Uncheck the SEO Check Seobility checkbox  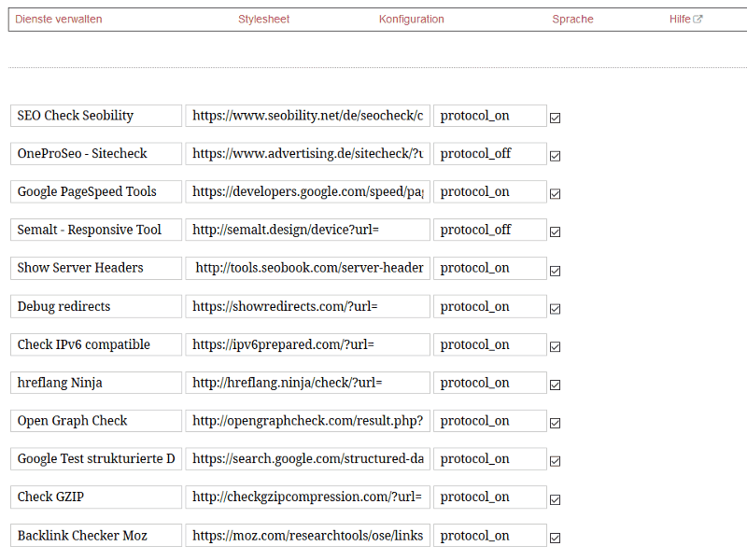tap(555, 118)
